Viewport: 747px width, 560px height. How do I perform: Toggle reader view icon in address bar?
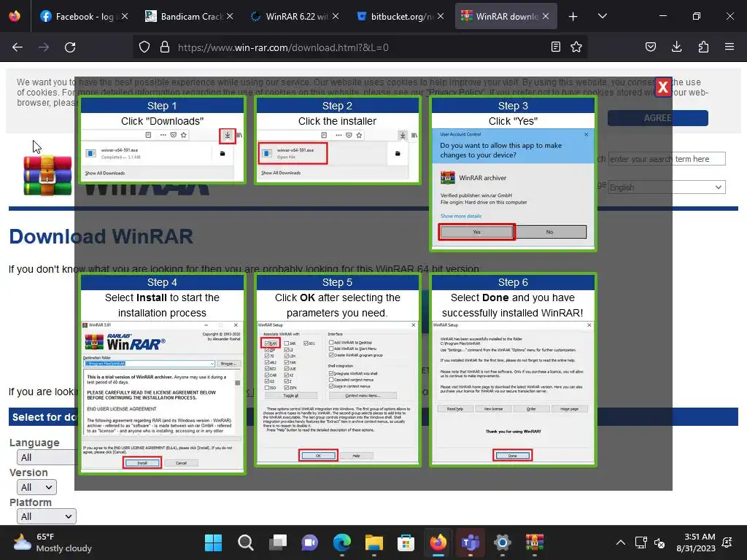tap(555, 47)
